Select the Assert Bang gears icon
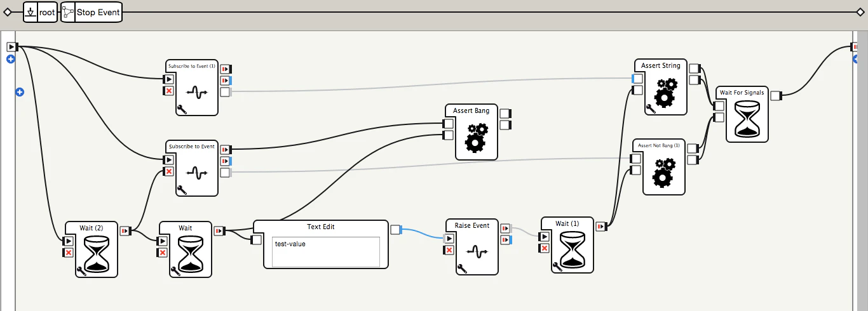 pos(477,138)
